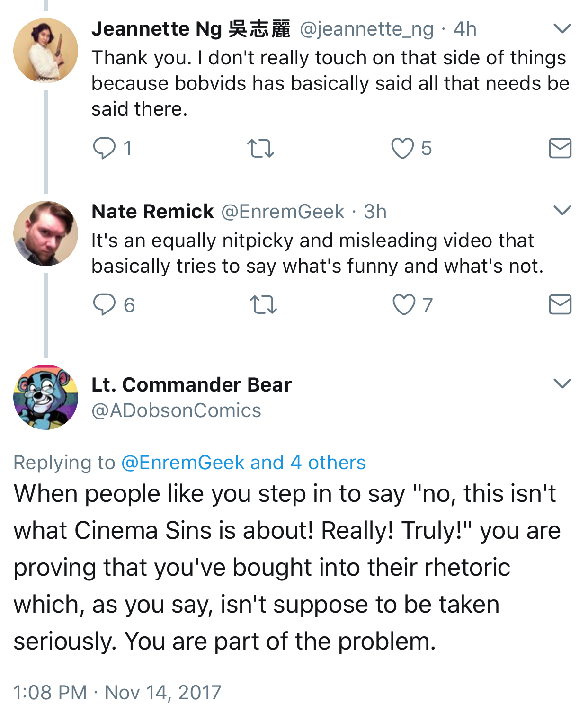Open the @ADobsonComics handle
588x722 pixels.
coord(176,410)
